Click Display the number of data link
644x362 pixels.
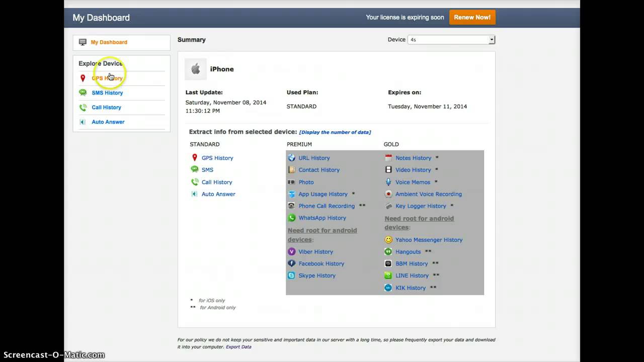pos(335,132)
